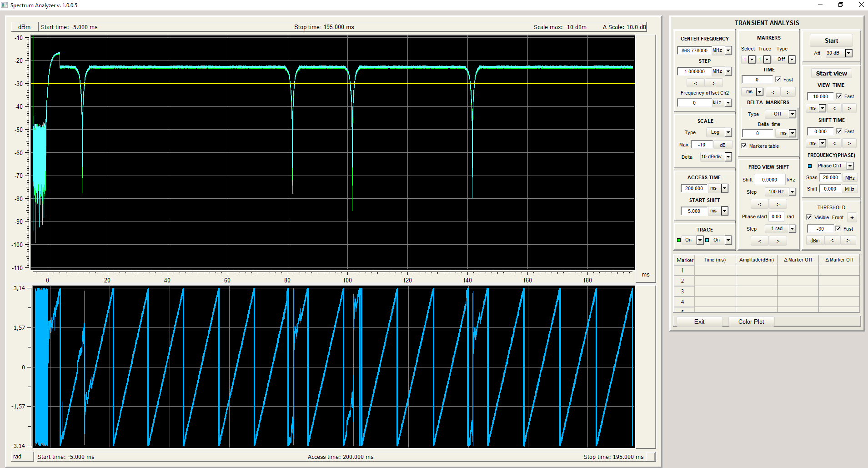Screen dimensions: 868x468
Task: Open the Delta 10 dB/div dropdown
Action: tap(728, 157)
